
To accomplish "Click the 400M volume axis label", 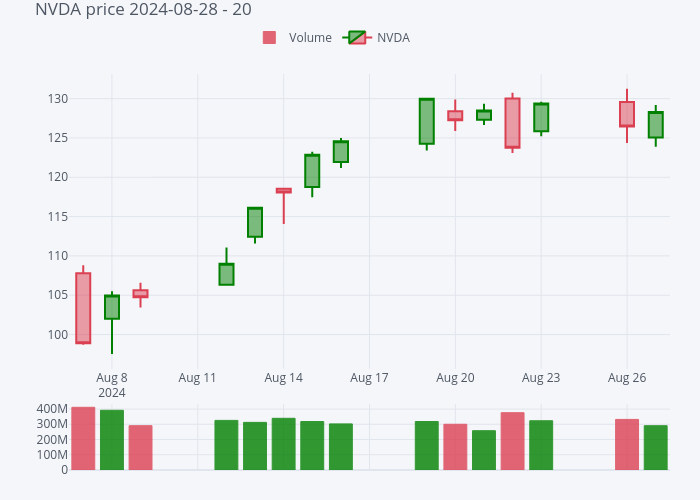I will (x=50, y=409).
